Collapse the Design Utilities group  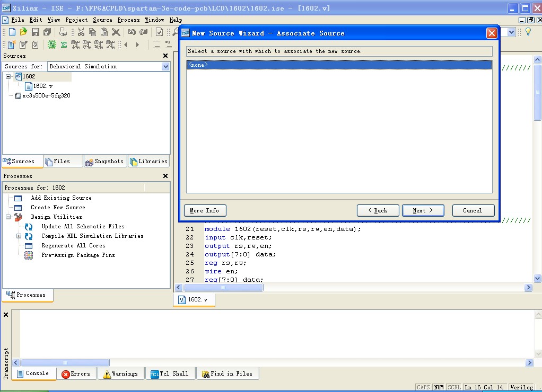8,217
